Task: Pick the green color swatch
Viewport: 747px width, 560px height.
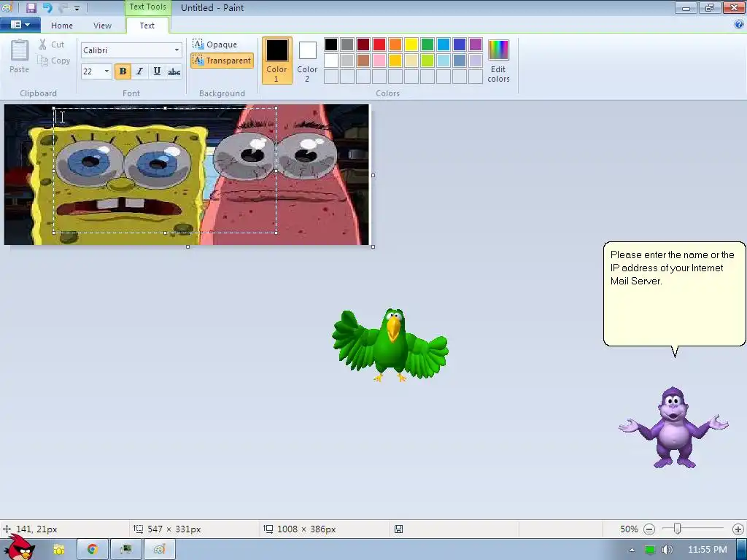Action: click(x=427, y=44)
